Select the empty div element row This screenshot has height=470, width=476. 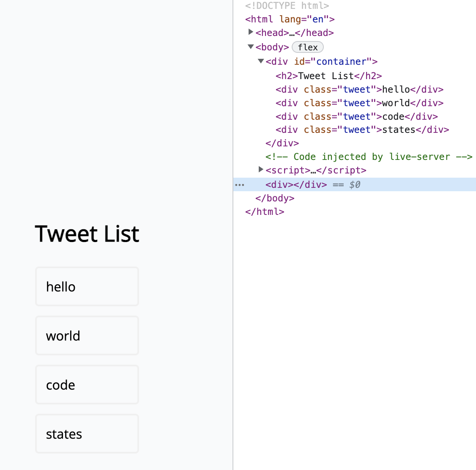tap(296, 184)
